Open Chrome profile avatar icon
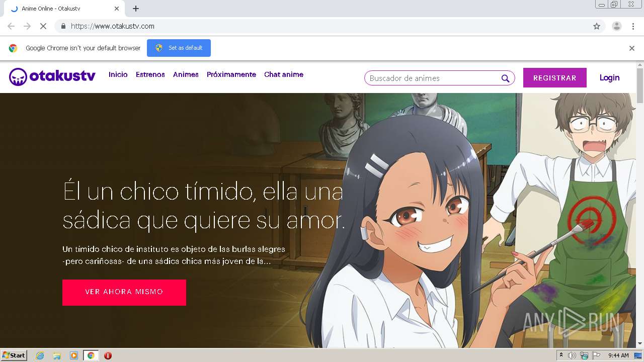The image size is (644, 362). pyautogui.click(x=616, y=26)
